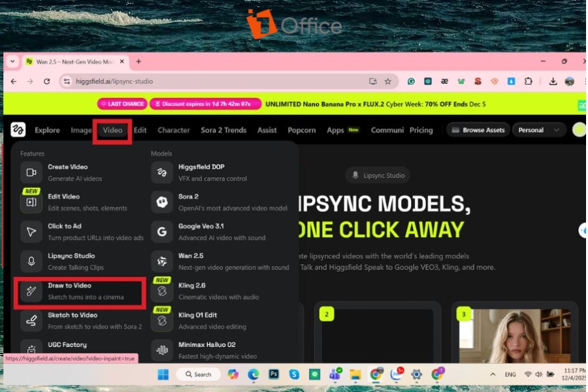Click the Windows taskbar Search box
This screenshot has height=392, width=588.
click(199, 374)
